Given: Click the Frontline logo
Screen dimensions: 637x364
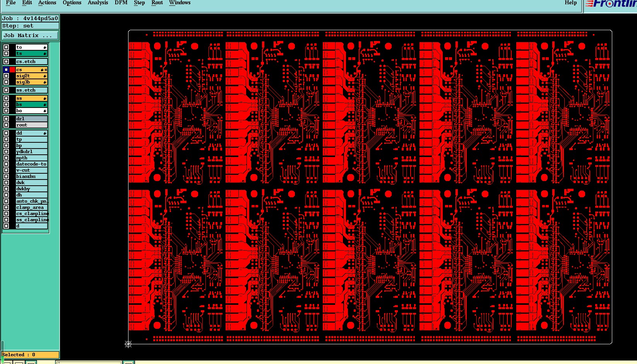Looking at the screenshot, I should [610, 4].
